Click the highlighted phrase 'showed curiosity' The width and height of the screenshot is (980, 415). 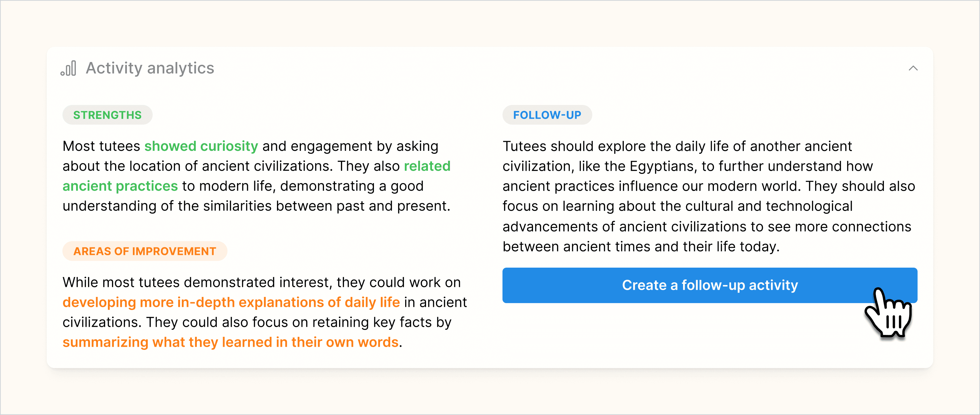pyautogui.click(x=201, y=145)
